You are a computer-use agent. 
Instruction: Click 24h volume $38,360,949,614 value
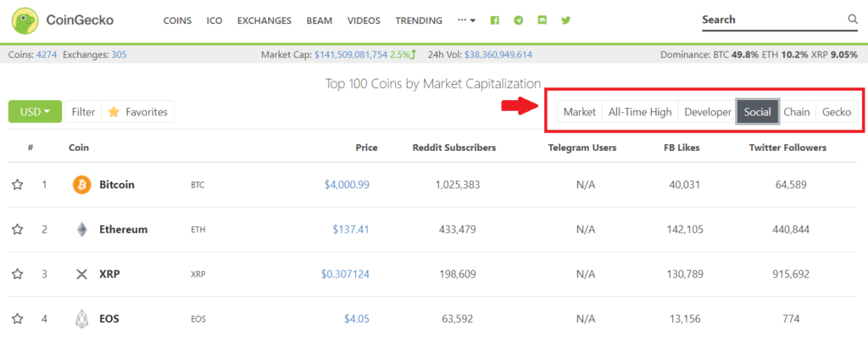click(498, 55)
